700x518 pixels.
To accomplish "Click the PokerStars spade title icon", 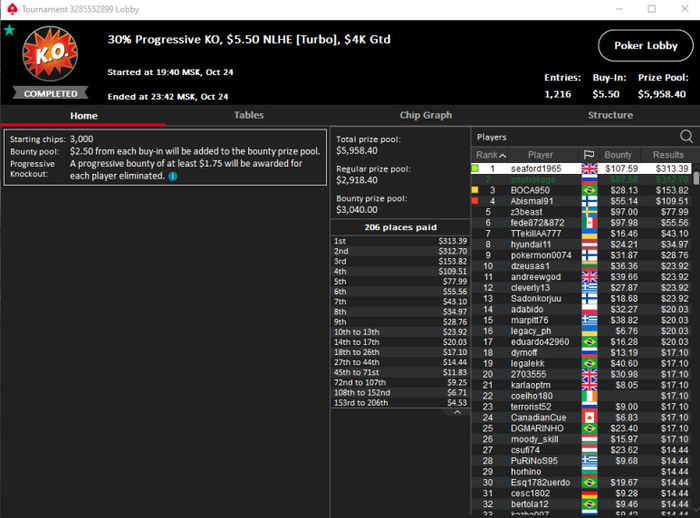I will pyautogui.click(x=12, y=9).
